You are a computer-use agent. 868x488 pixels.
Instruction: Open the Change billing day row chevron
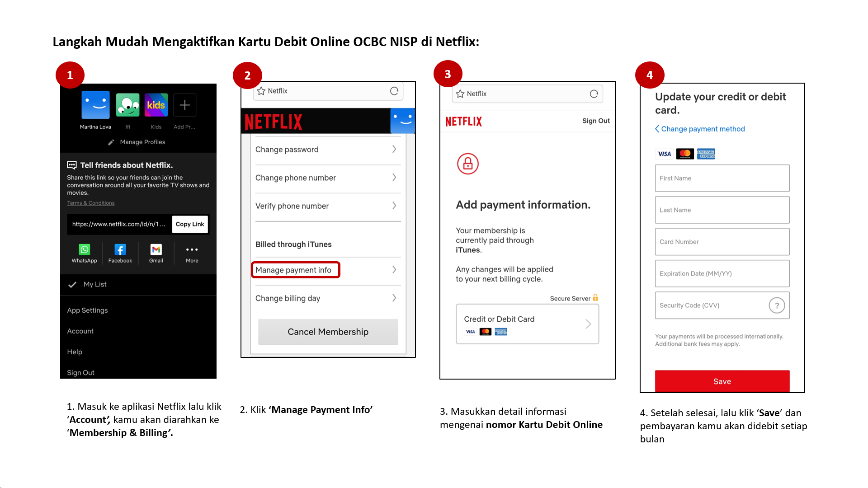(394, 298)
